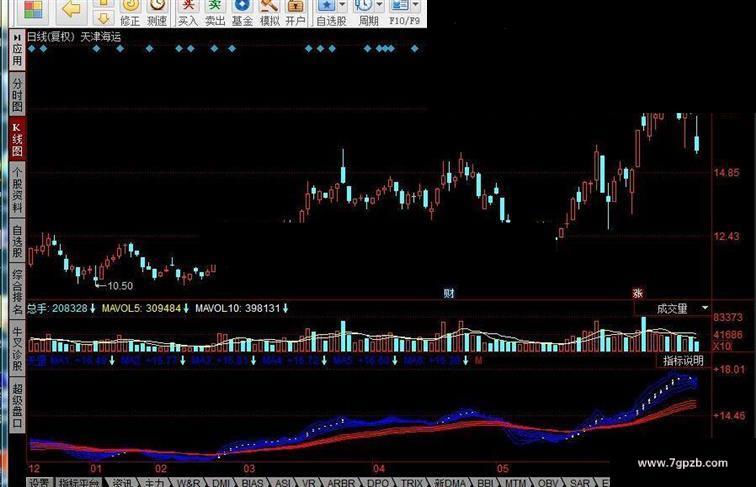
Task: Select the BIAS indicator tab
Action: tap(252, 482)
